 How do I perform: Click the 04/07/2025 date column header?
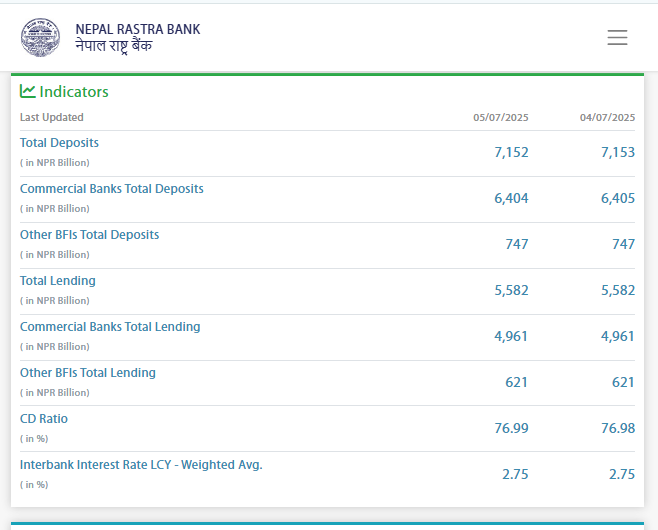(607, 118)
